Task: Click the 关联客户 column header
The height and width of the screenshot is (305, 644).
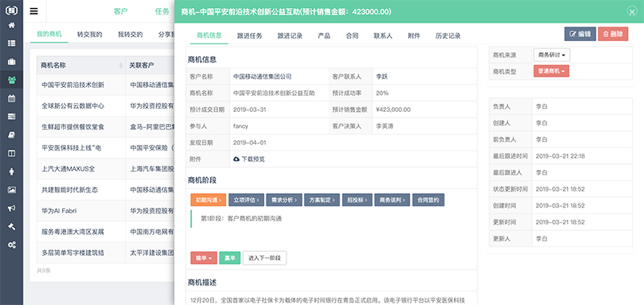Action: pyautogui.click(x=142, y=65)
